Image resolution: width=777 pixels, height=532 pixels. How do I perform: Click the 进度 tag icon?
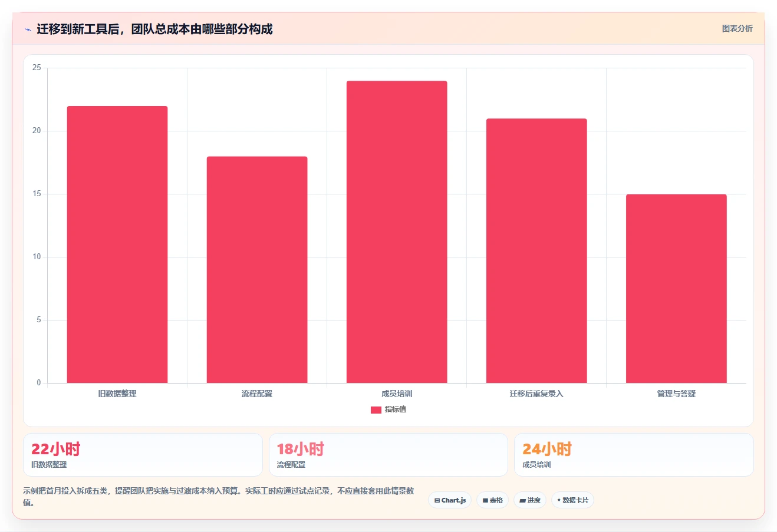(522, 500)
